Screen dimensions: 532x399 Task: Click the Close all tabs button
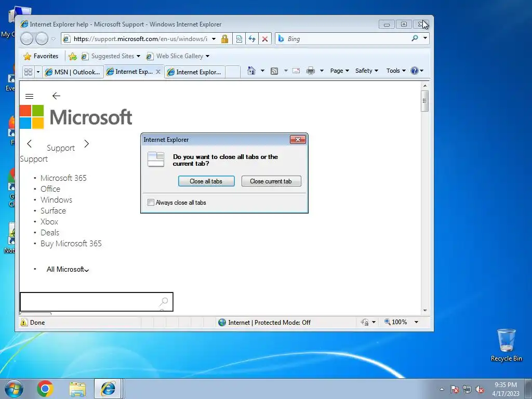point(206,181)
